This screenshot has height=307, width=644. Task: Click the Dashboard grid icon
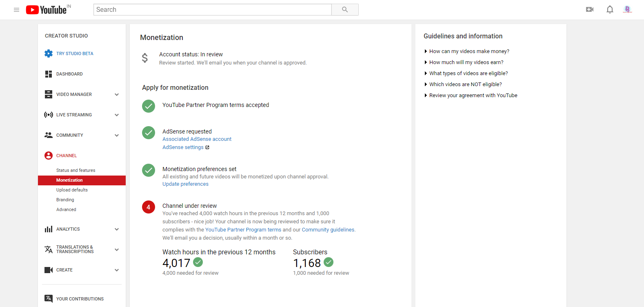49,74
